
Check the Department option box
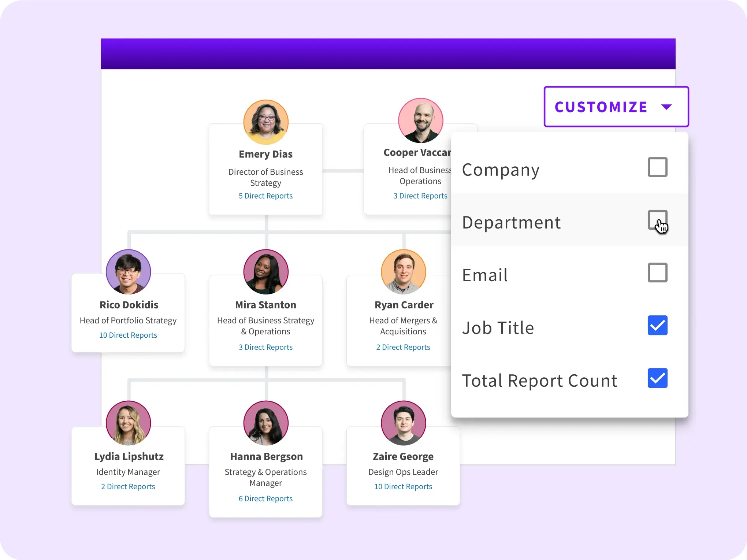657,220
